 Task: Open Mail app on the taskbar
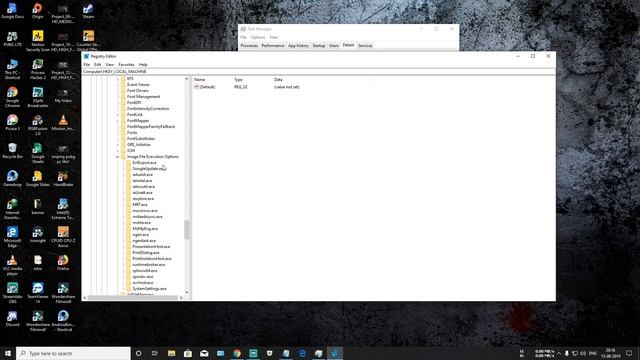coord(204,353)
